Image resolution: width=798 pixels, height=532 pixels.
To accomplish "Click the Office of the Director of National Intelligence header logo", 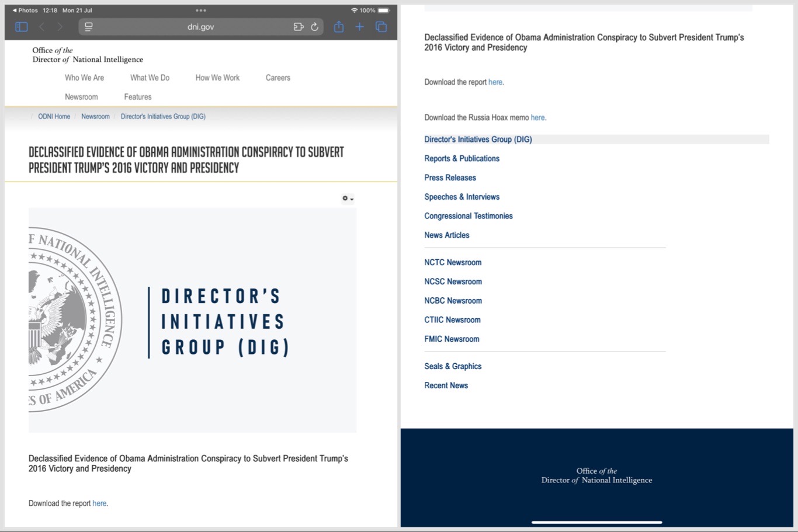I will coord(88,55).
